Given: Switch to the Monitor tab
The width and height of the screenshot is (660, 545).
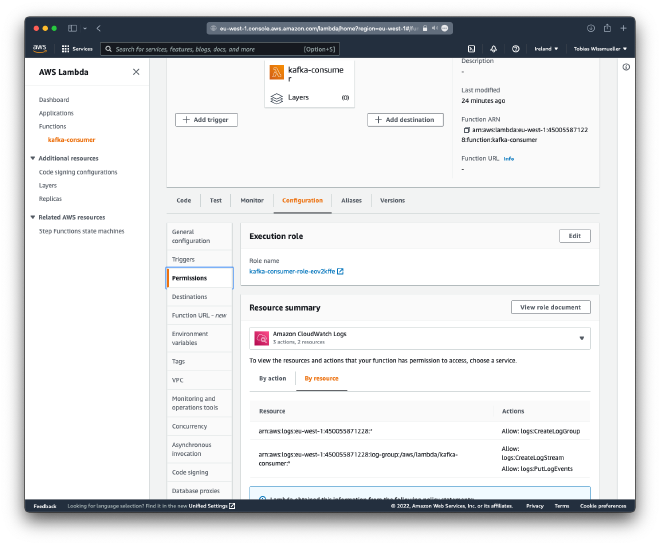Looking at the screenshot, I should [252, 200].
